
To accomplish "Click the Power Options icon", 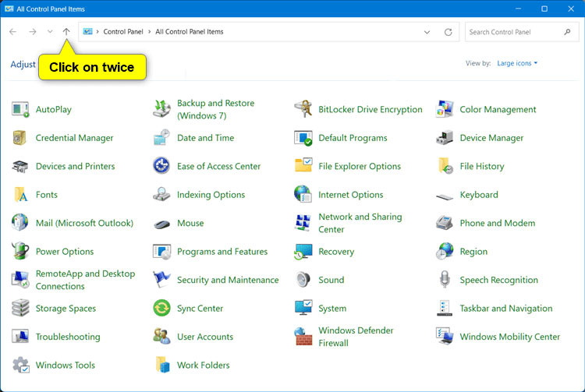I will [20, 252].
